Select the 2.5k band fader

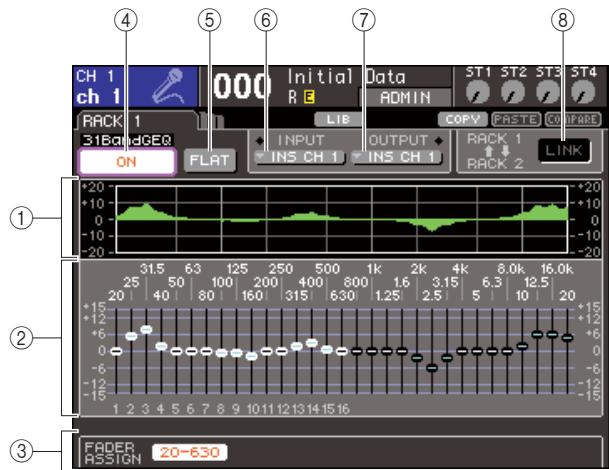[x=432, y=368]
